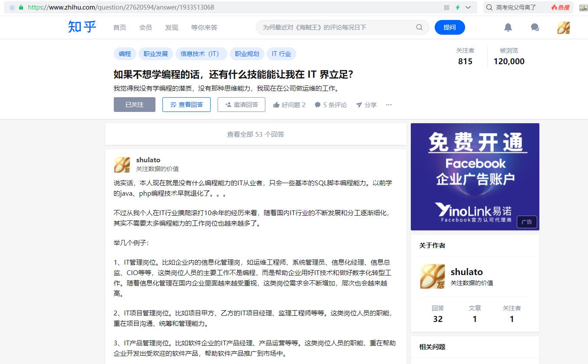This screenshot has width=588, height=364.
Task: Open the IT 行业 topic tag
Action: [281, 54]
